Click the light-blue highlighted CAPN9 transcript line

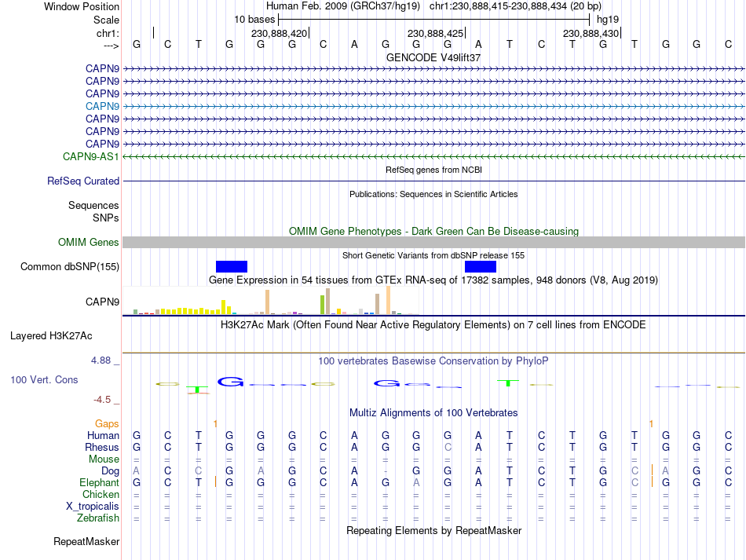coord(434,106)
